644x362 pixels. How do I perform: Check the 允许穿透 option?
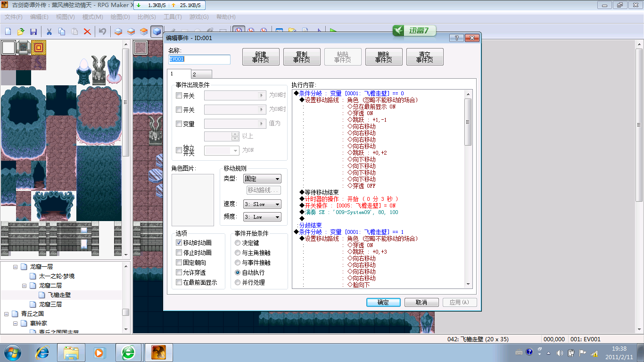point(179,272)
